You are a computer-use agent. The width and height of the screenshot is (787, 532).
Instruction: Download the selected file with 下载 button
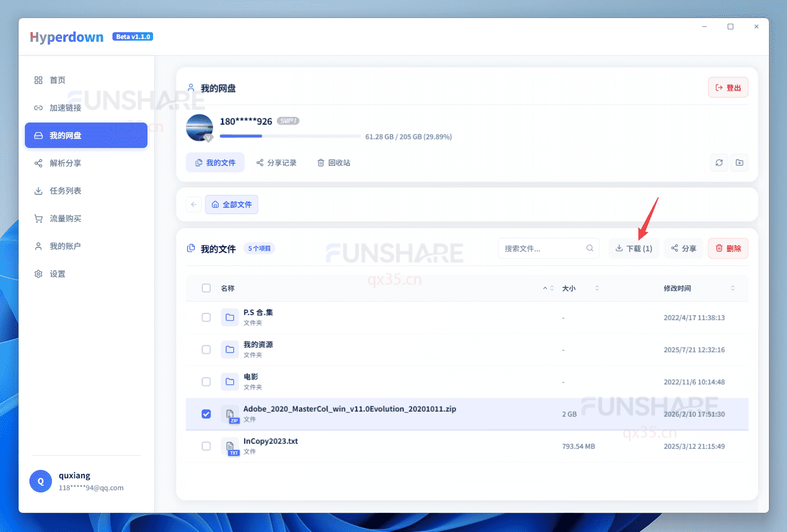point(633,248)
